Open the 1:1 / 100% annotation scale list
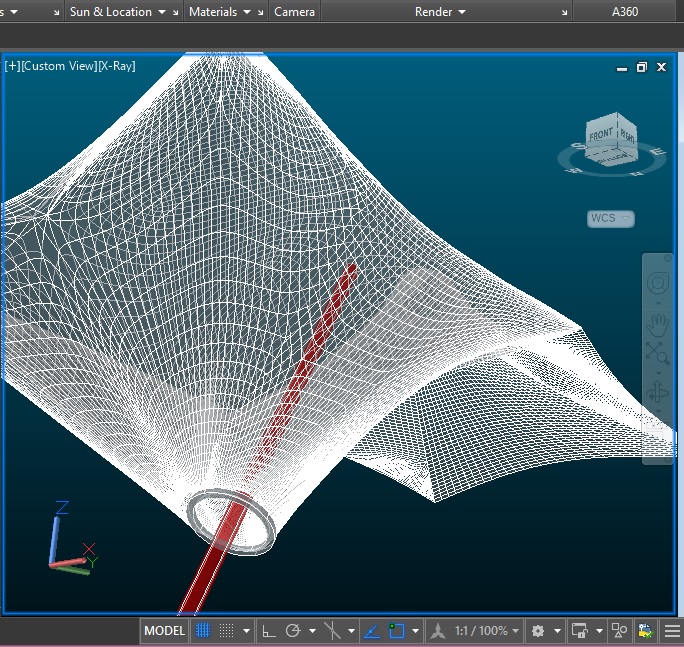 click(x=487, y=631)
